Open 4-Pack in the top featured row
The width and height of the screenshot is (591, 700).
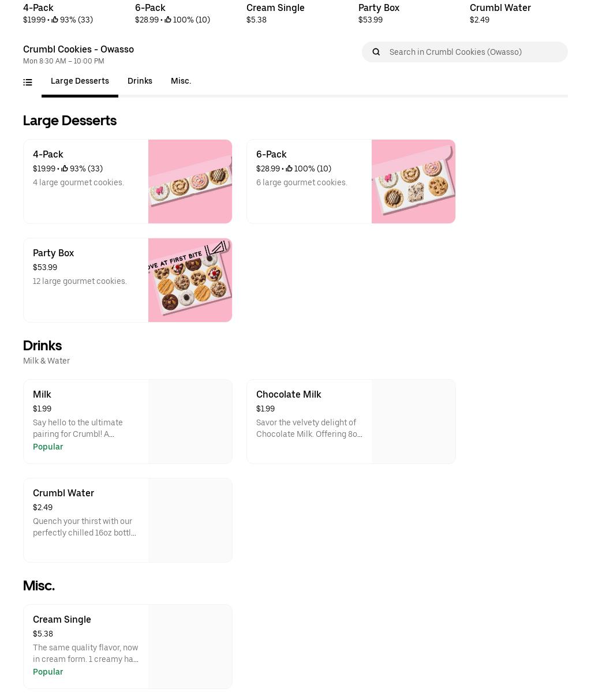click(58, 13)
